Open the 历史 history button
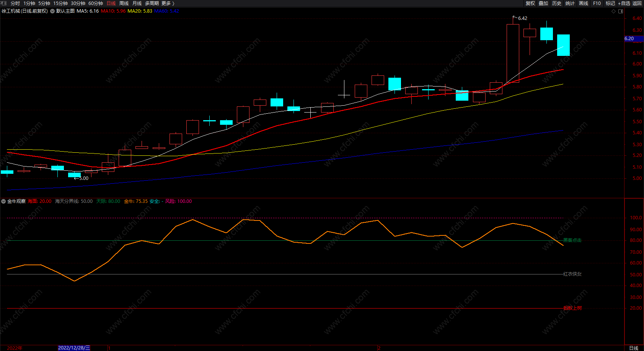Screen dimensions: 644x351 click(x=557, y=3)
